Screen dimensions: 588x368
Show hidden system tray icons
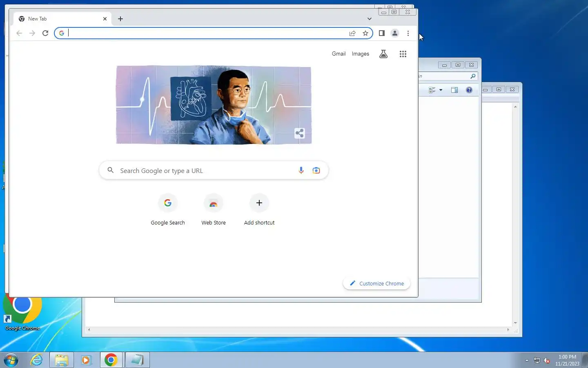point(527,360)
